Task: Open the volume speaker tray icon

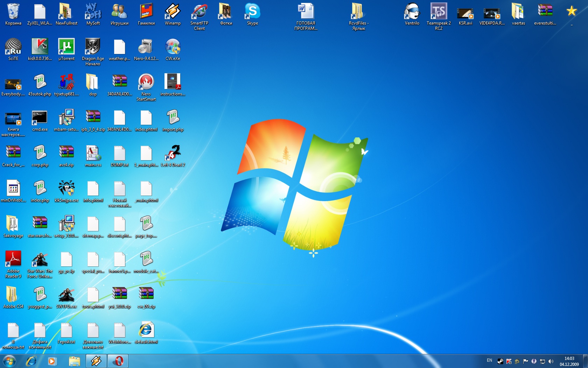Action: click(551, 361)
